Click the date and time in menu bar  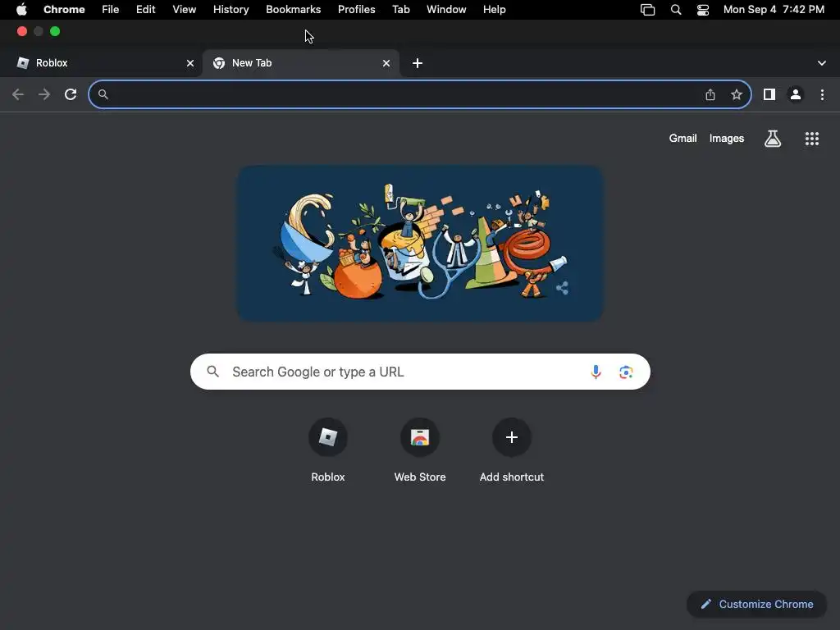[x=774, y=10]
